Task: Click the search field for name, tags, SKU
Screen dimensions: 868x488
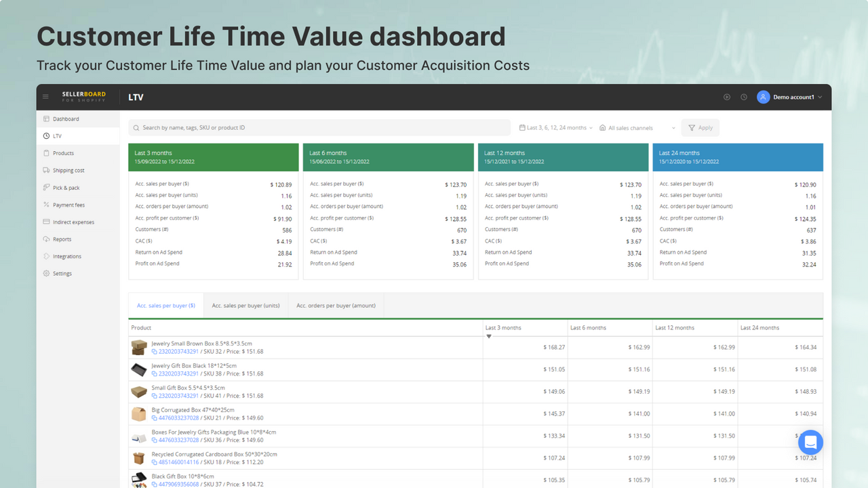Action: (x=319, y=127)
